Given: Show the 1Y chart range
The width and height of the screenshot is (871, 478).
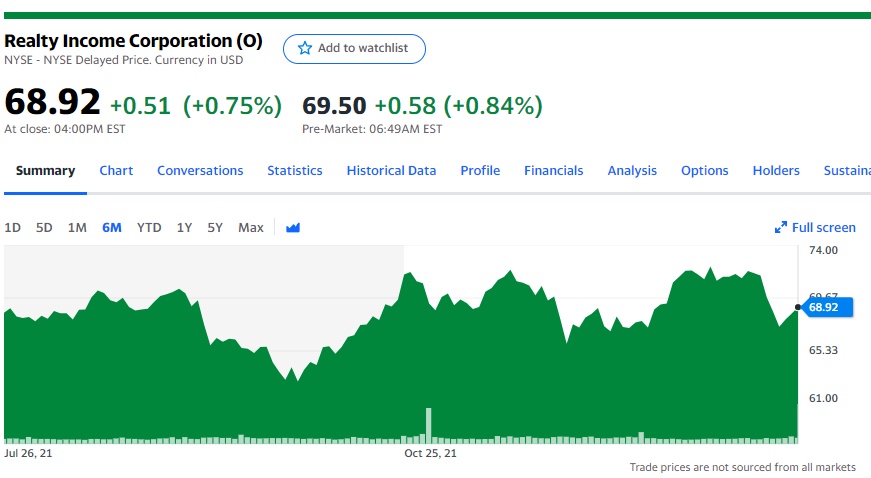Looking at the screenshot, I should click(184, 228).
